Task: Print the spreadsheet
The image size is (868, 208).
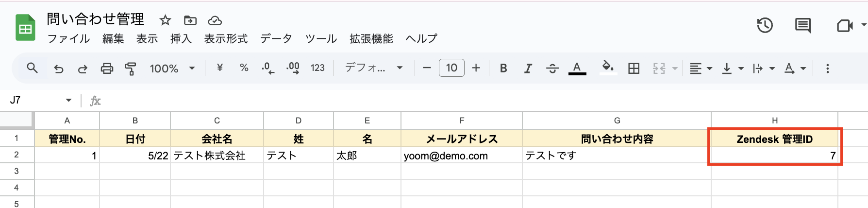Action: 107,69
